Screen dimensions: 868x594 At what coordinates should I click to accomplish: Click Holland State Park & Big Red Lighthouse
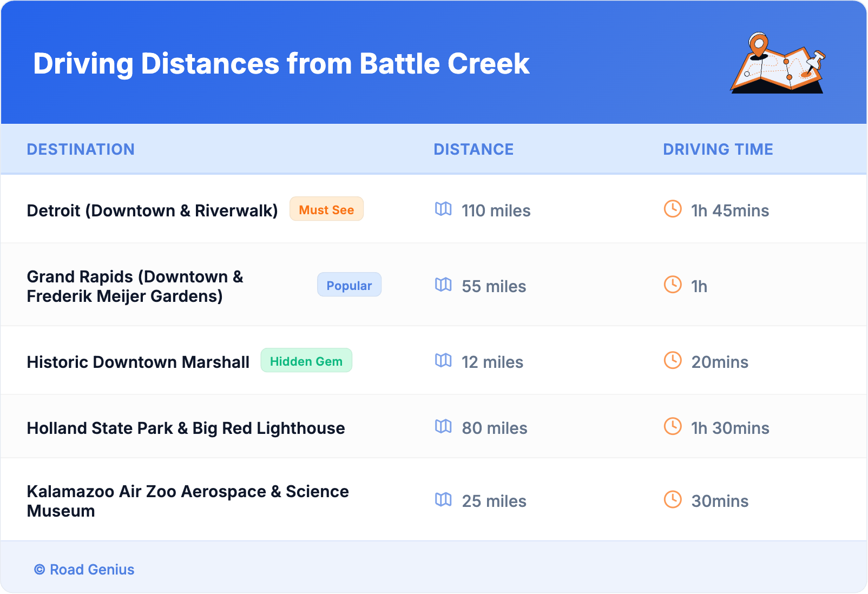186,428
